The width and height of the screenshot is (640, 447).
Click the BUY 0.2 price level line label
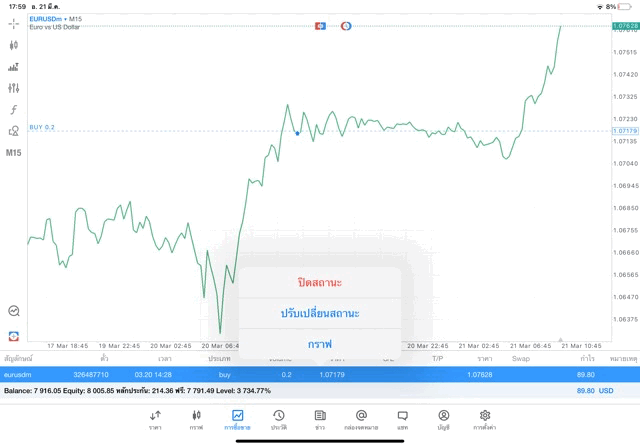(x=42, y=127)
